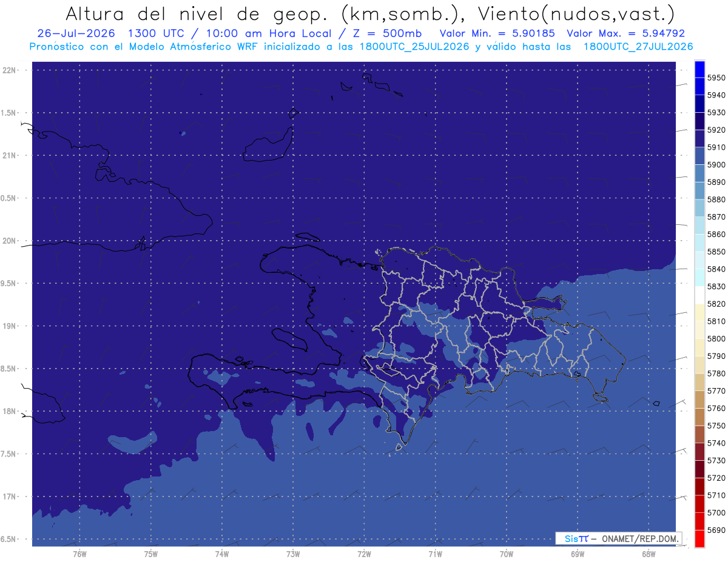Click the 5720 value on the color scale
The image size is (728, 562).
pos(716,478)
